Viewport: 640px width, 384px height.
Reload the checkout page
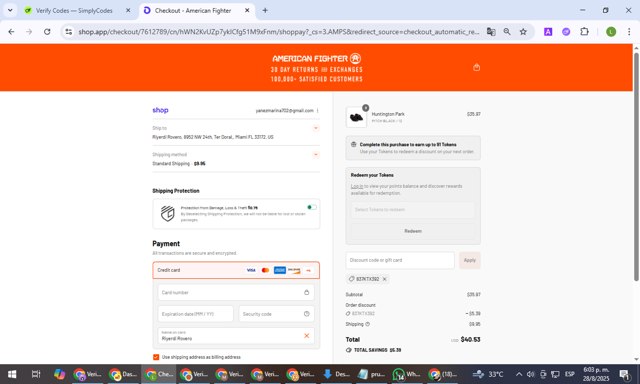[47, 31]
